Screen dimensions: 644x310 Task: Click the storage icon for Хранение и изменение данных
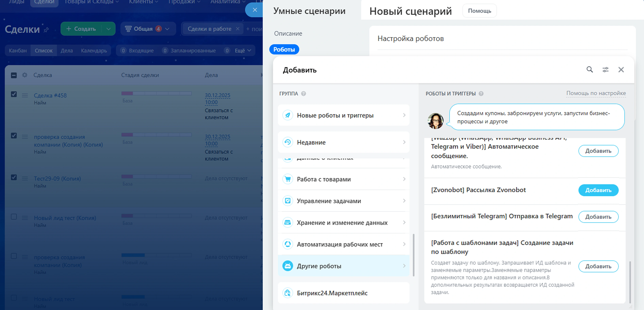click(287, 222)
